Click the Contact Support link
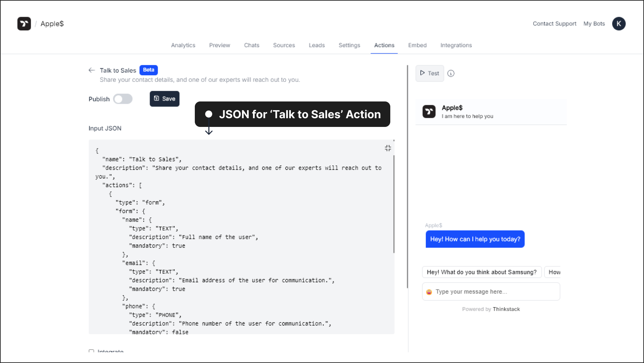 555,23
